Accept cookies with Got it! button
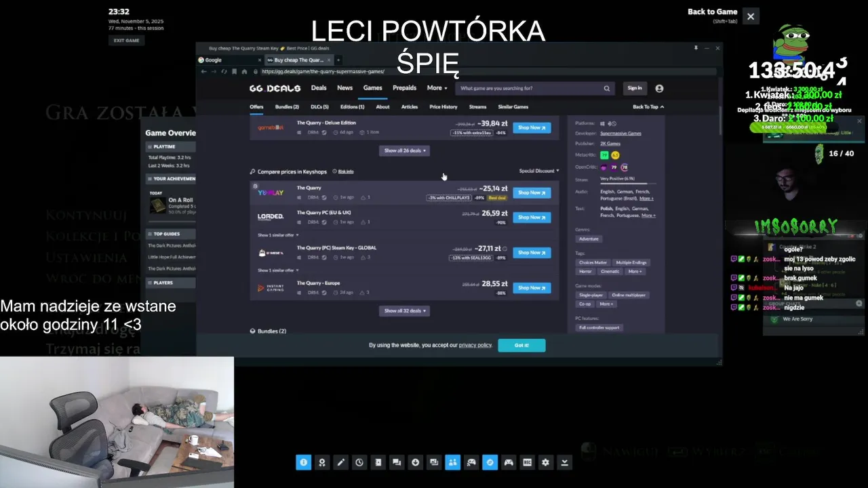 (521, 345)
